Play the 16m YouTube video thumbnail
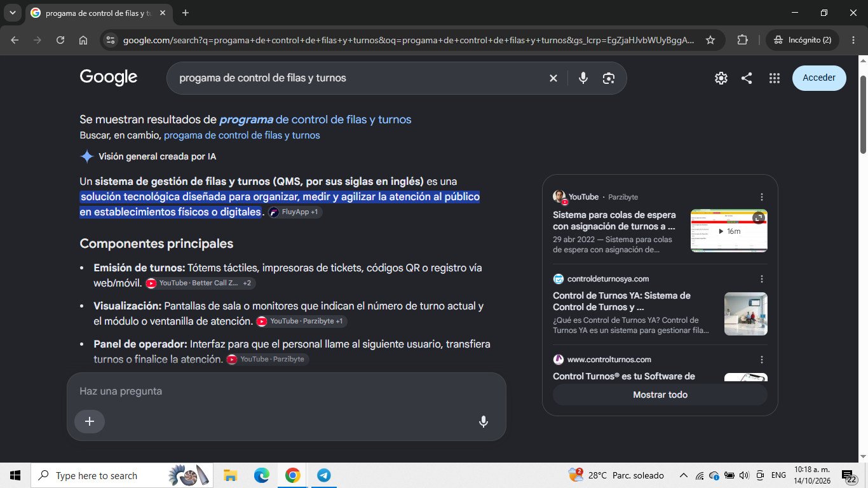Image resolution: width=868 pixels, height=488 pixels. coord(729,231)
